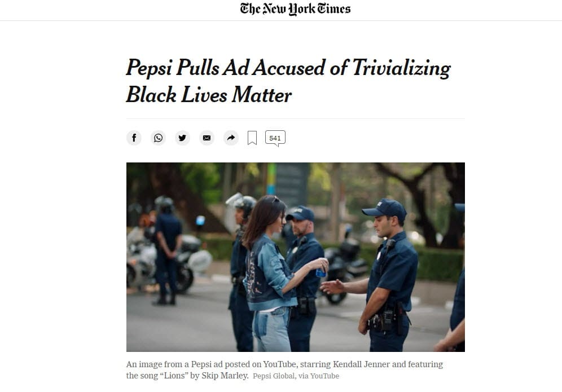
Task: Open the Pepsi ad article photo
Action: pyautogui.click(x=295, y=257)
